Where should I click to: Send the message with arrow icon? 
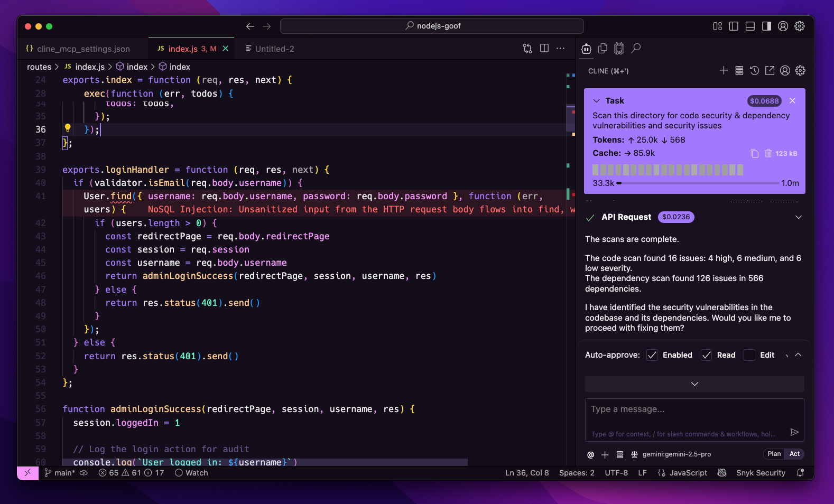coord(794,432)
